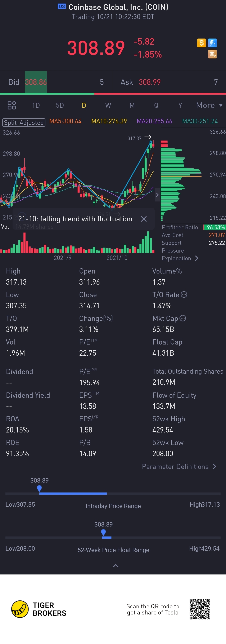Tap the volume bar chart
Viewport: 226px width, 644px height.
pos(77,243)
